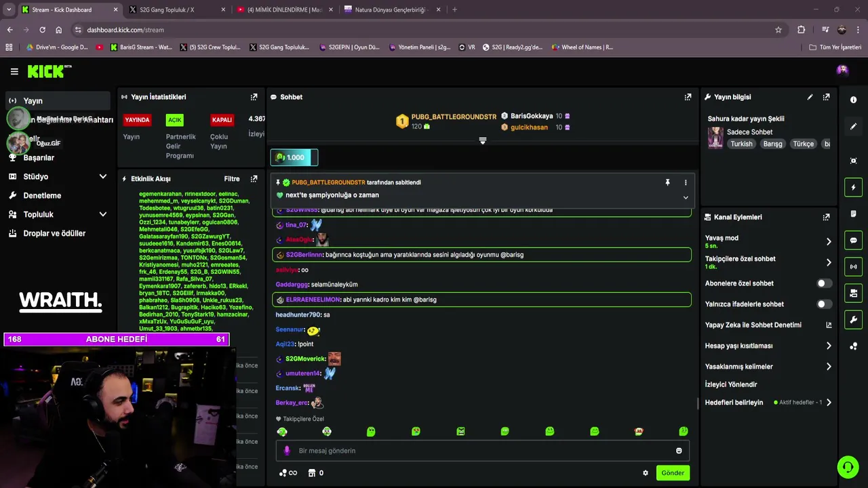Click the purple microphone icon in message box

tap(287, 451)
